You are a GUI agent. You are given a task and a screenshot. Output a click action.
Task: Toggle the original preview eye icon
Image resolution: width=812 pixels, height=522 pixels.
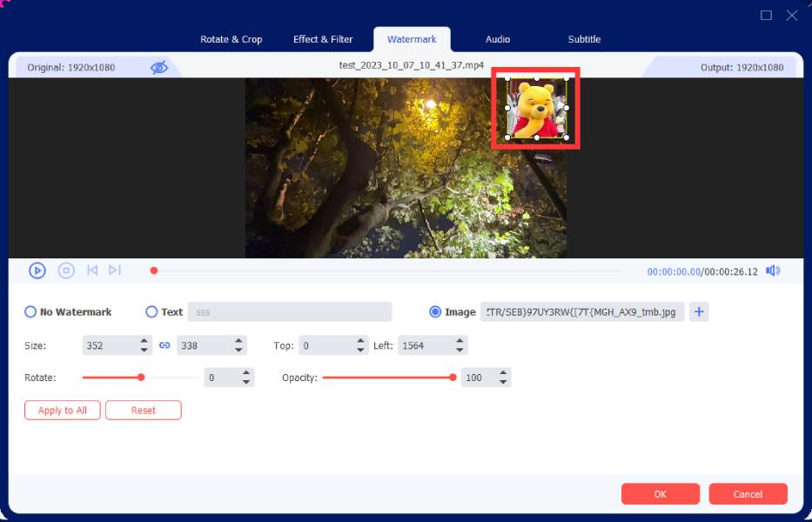pos(158,67)
